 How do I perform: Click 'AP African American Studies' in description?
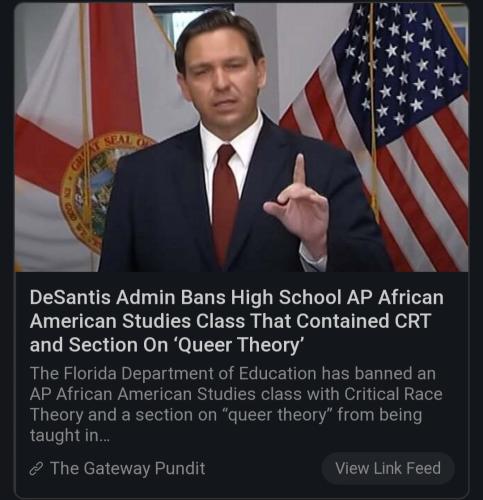point(142,394)
